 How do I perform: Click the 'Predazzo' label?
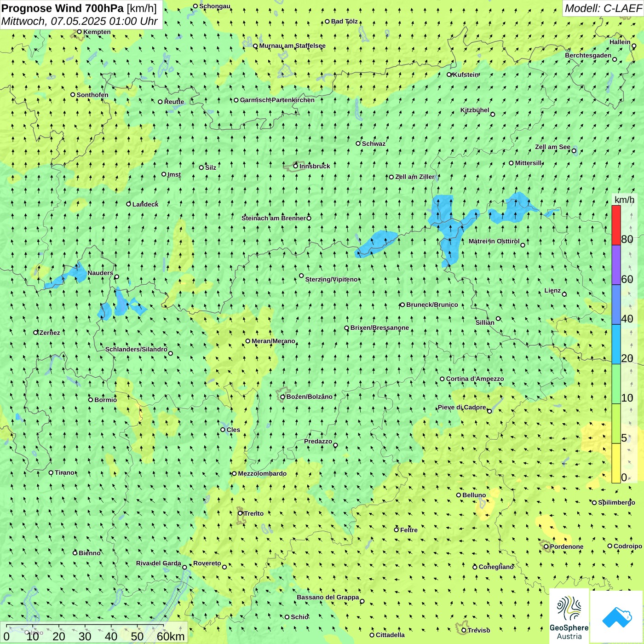point(318,442)
